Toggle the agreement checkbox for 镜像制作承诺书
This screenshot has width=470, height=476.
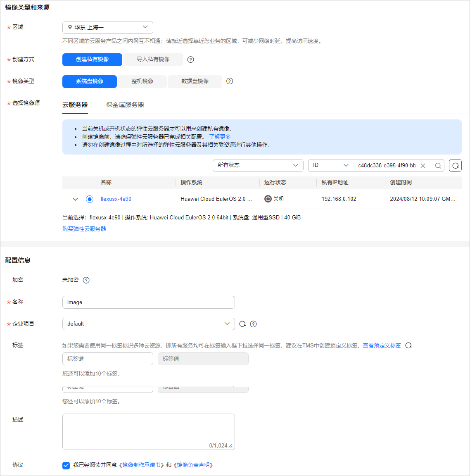coord(66,465)
